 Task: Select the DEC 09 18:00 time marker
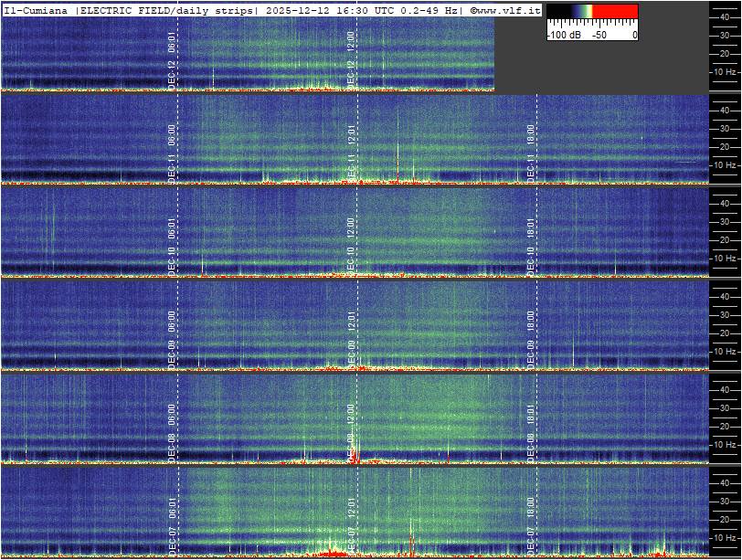(532, 338)
